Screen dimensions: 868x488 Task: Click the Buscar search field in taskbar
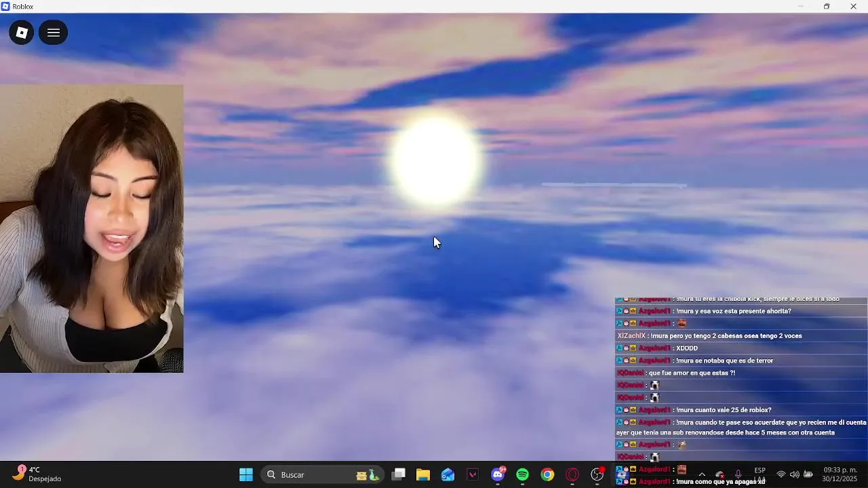tap(322, 474)
